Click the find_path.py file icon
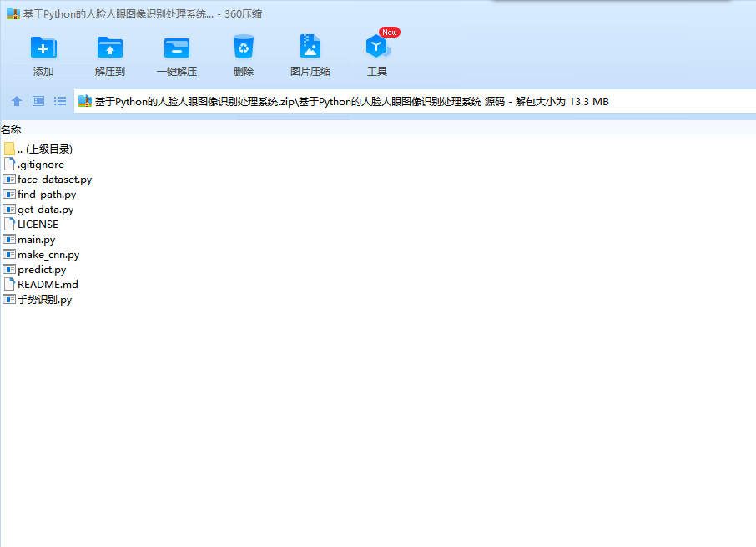 coord(9,194)
